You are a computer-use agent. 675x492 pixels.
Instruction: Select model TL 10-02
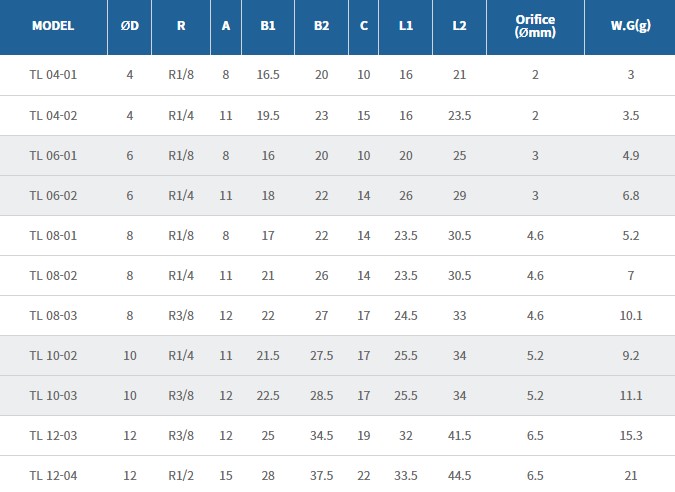(x=53, y=355)
